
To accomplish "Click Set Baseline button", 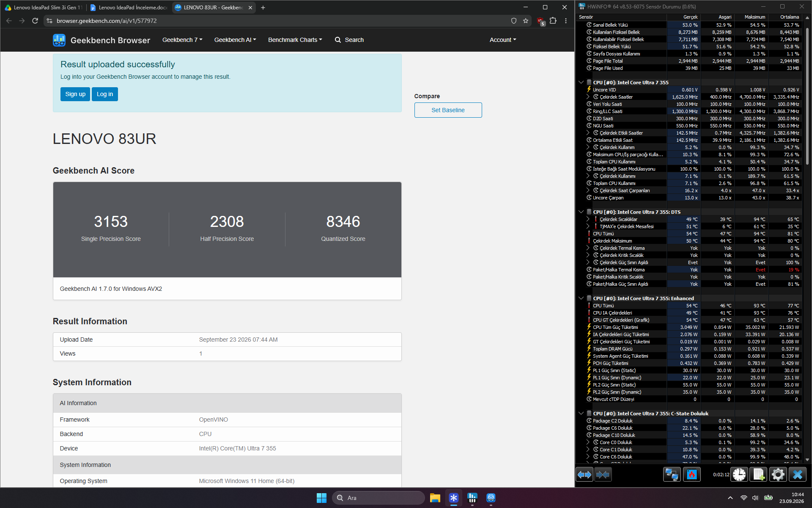I will [448, 110].
